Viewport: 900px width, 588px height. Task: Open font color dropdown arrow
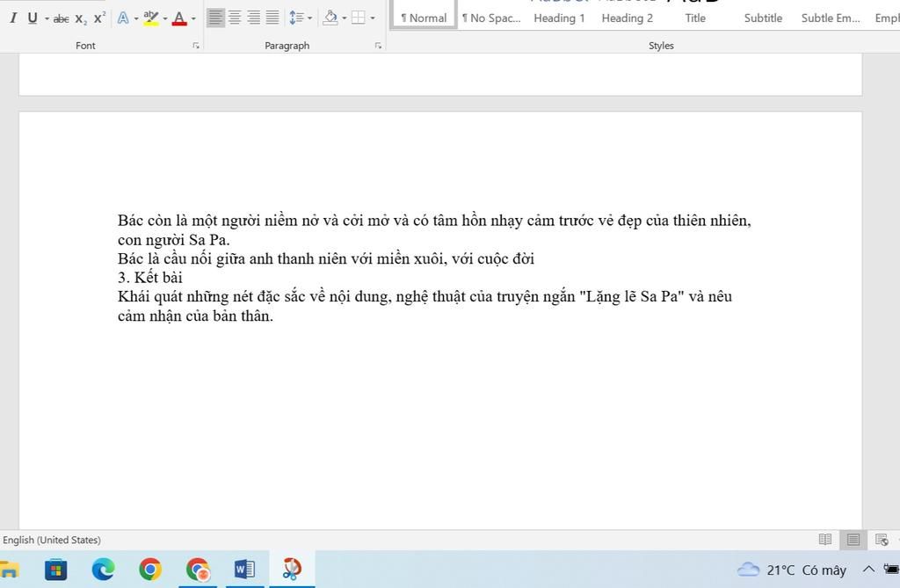193,18
